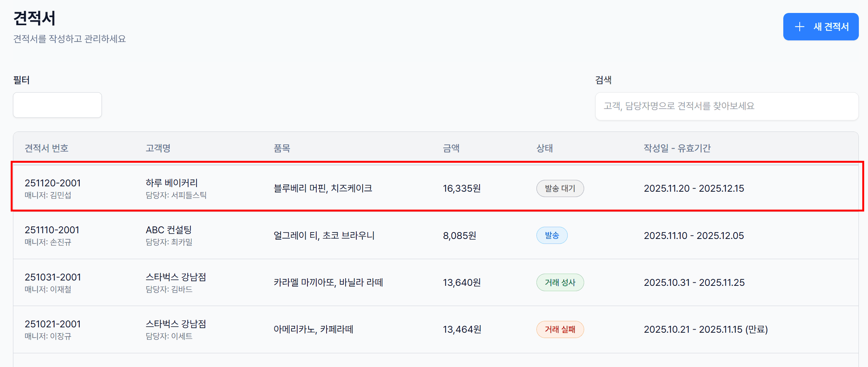Select customer 하루 베이커리

coord(172,183)
